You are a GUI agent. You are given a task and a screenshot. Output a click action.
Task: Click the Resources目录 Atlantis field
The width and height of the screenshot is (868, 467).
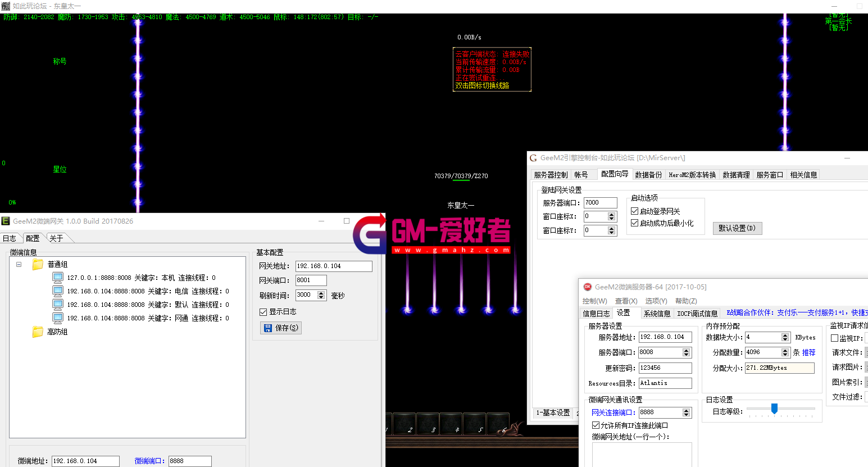click(x=665, y=383)
